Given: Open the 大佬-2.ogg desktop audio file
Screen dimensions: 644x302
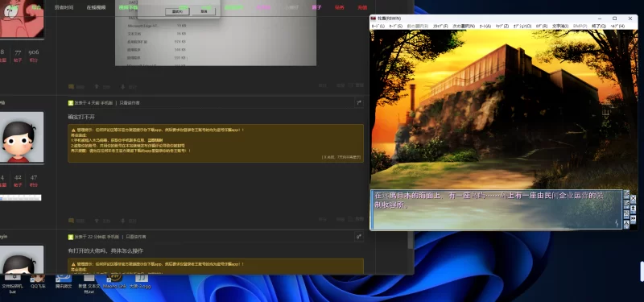Looking at the screenshot, I should 140,281.
